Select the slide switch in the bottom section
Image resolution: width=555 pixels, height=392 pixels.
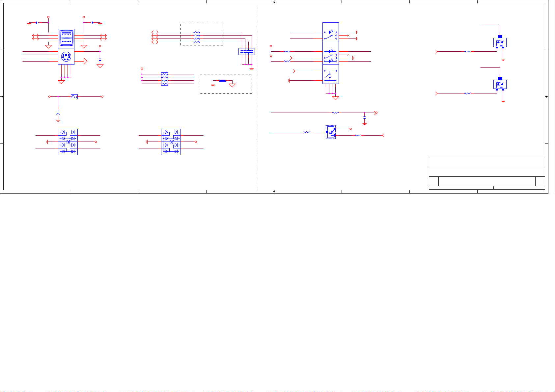click(x=330, y=76)
